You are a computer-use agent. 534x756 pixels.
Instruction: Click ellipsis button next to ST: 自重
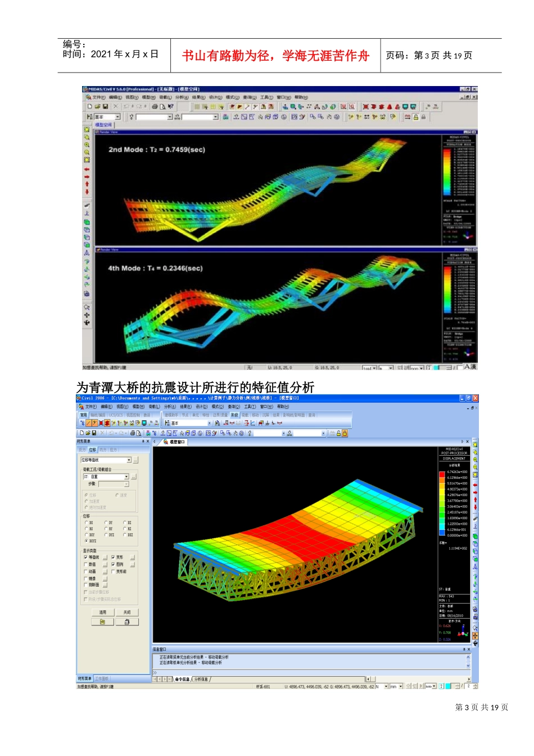(134, 476)
